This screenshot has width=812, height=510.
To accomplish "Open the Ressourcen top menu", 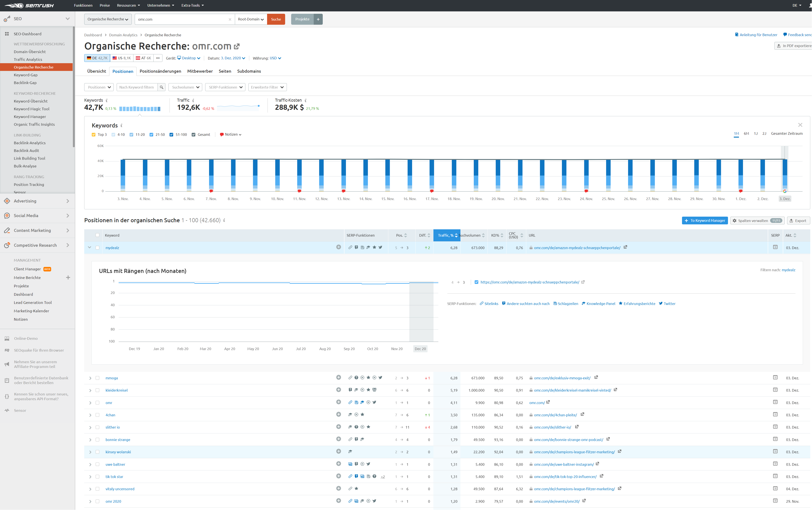I will coord(128,5).
